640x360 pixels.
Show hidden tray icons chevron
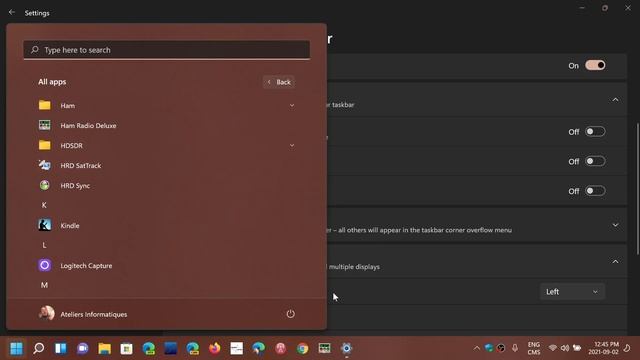coord(476,348)
